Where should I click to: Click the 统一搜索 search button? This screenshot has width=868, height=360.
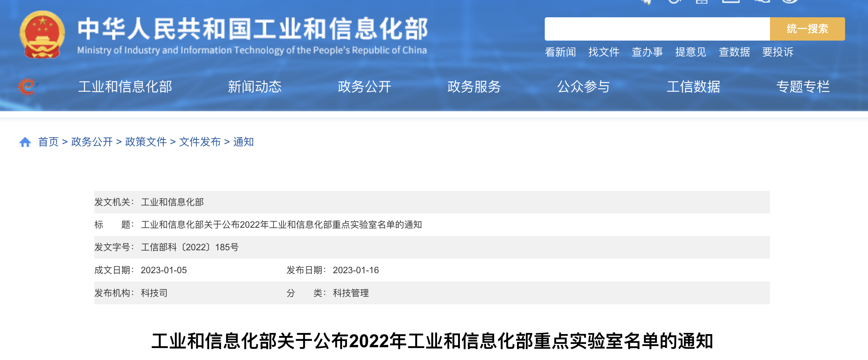pos(807,29)
